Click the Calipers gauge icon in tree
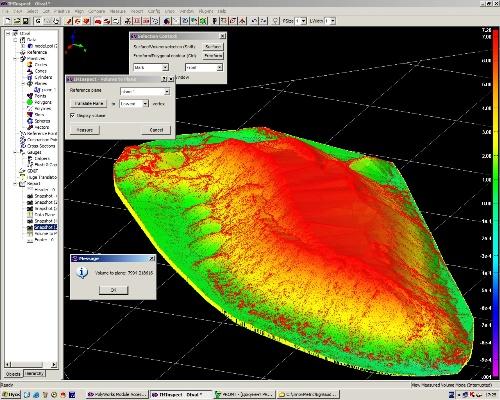This screenshot has width=500, height=400. (30, 159)
